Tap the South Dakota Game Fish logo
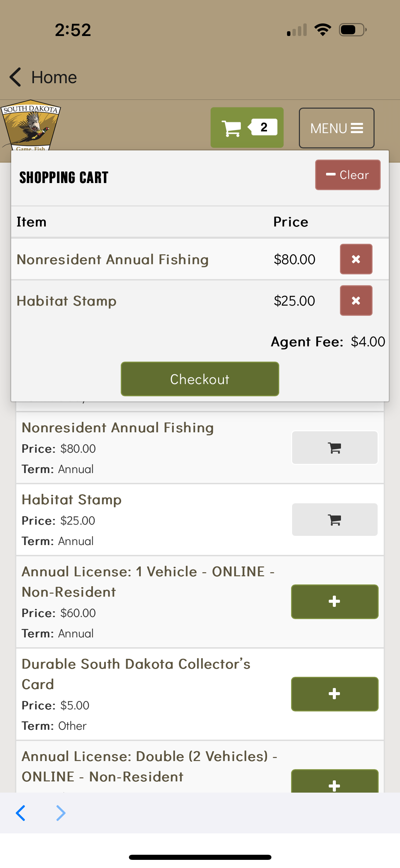Viewport: 400px width, 868px height. click(31, 125)
